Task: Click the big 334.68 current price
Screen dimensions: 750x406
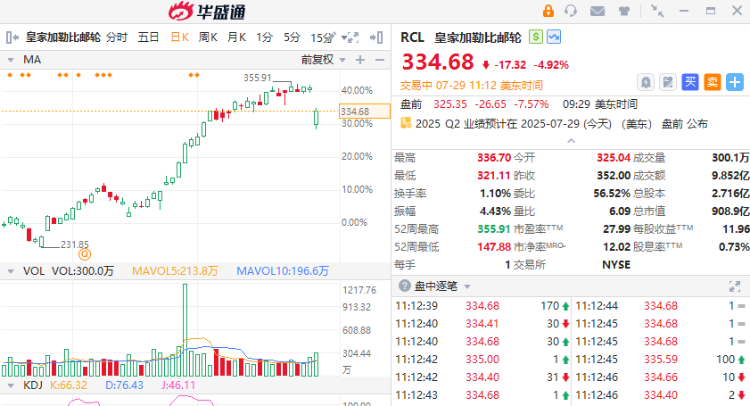Action: [x=438, y=62]
